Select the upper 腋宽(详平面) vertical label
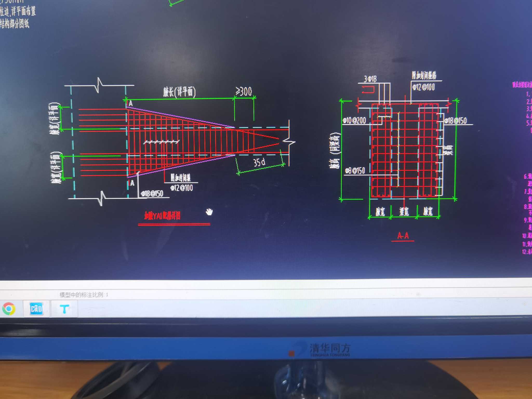Image resolution: width=532 pixels, height=399 pixels. tap(55, 118)
